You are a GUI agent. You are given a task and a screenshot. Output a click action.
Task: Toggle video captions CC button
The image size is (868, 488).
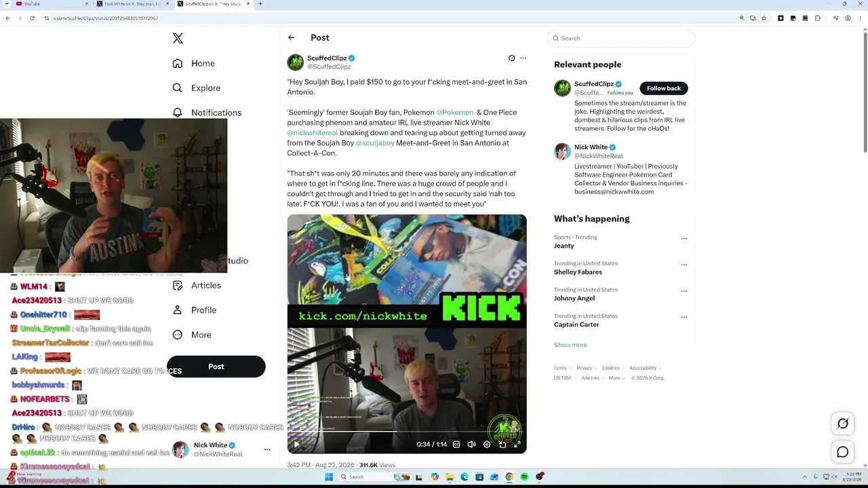point(456,445)
